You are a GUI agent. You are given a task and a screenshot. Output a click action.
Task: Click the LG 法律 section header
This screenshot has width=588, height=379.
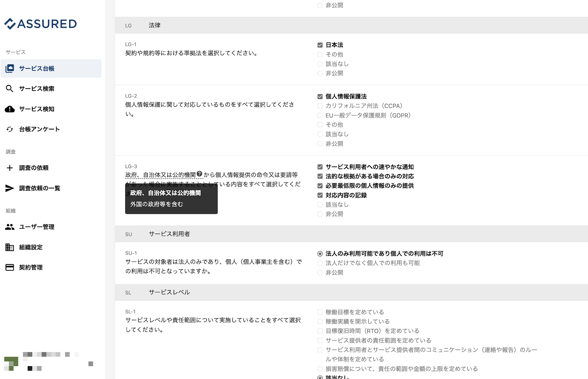click(351, 25)
